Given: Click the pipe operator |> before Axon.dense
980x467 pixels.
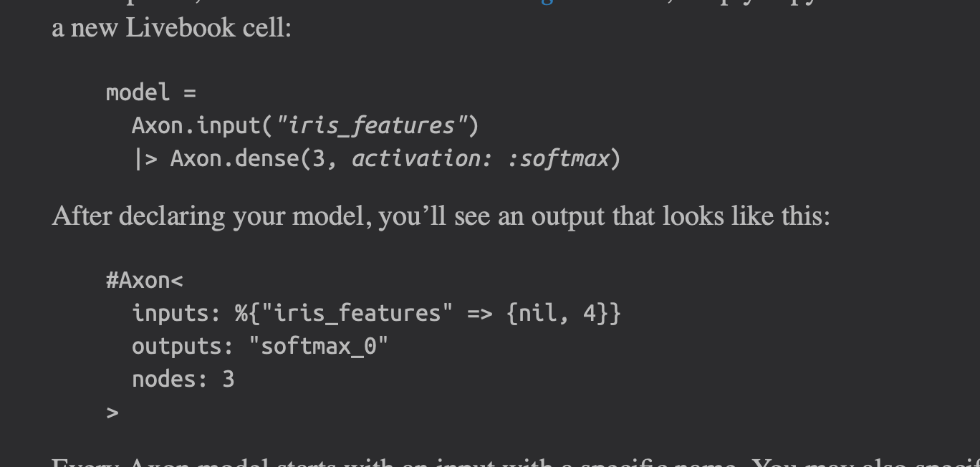Looking at the screenshot, I should [x=145, y=158].
